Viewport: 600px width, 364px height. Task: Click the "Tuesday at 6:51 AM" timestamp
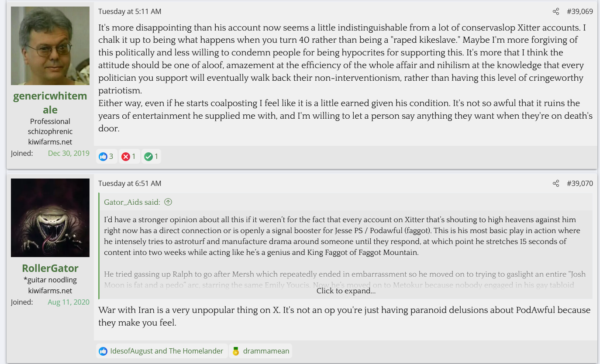pyautogui.click(x=130, y=184)
